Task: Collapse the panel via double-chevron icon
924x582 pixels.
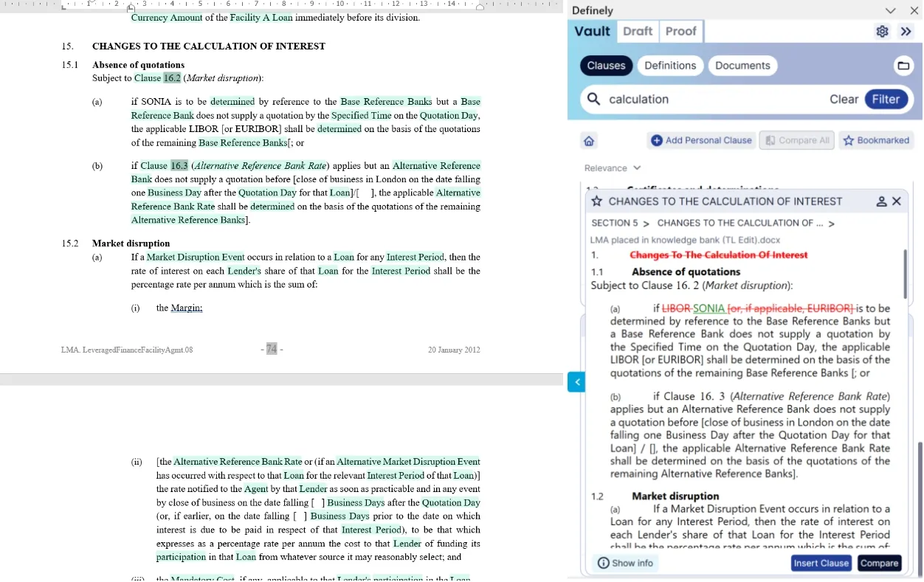Action: pos(906,32)
